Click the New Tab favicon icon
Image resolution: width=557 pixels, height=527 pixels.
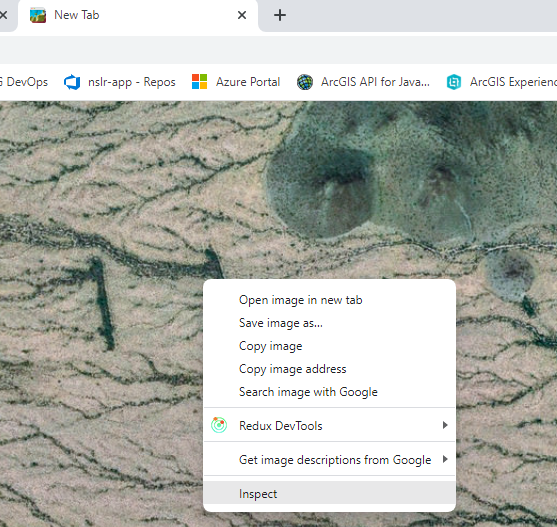pos(38,15)
